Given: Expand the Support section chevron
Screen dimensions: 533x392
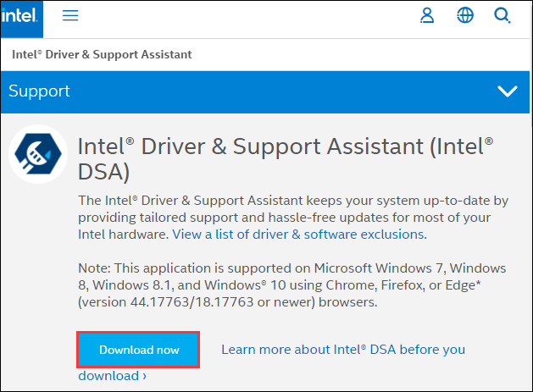Looking at the screenshot, I should click(508, 91).
